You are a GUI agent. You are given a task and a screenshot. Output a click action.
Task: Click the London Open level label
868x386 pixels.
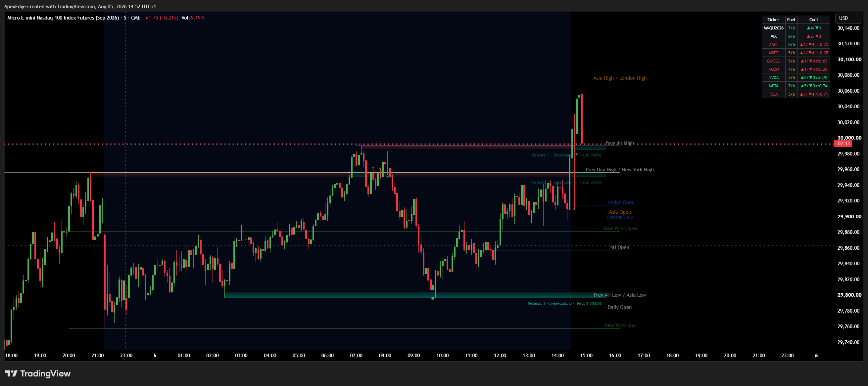[x=619, y=202]
